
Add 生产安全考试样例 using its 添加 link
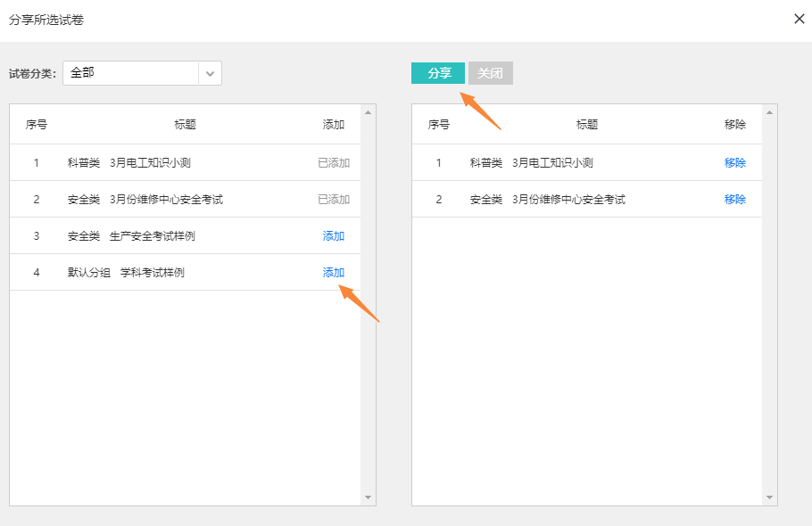coord(333,236)
